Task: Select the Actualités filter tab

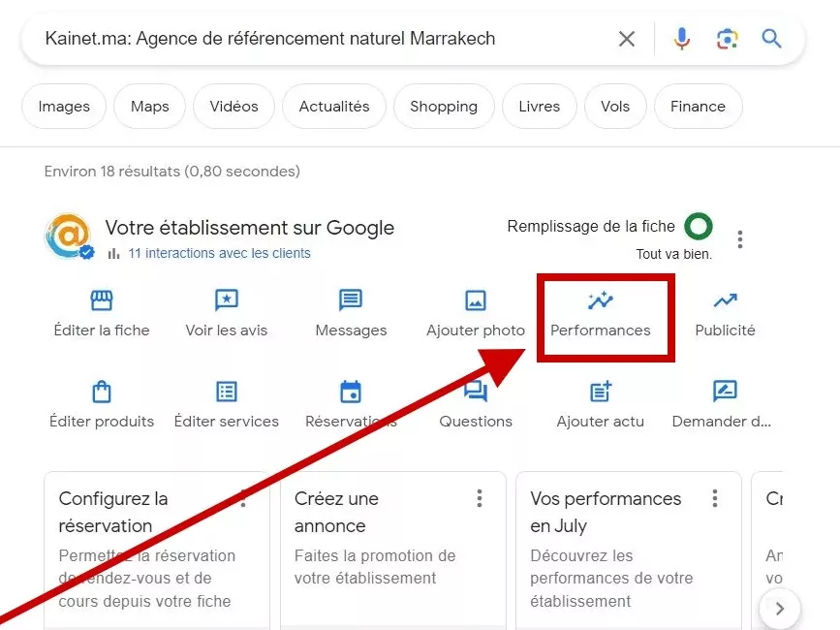Action: click(333, 106)
